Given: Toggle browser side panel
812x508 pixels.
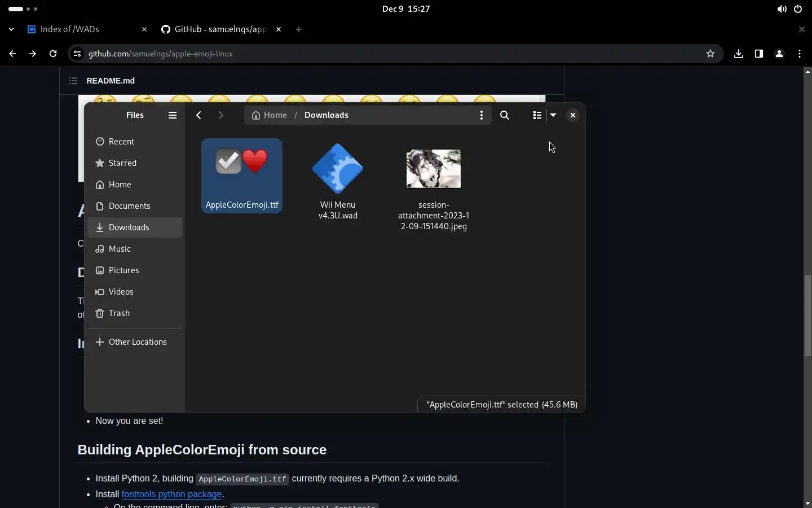Looking at the screenshot, I should 759,54.
